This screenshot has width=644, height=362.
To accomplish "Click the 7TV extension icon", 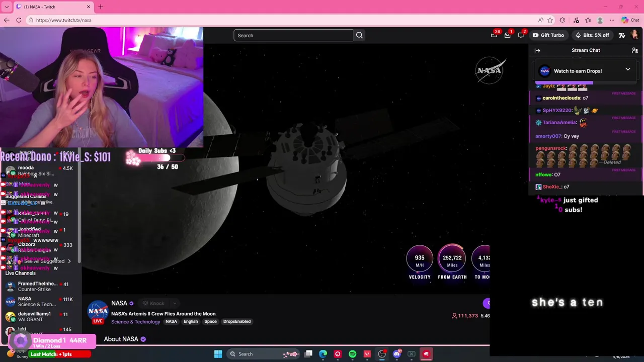I will [x=622, y=35].
